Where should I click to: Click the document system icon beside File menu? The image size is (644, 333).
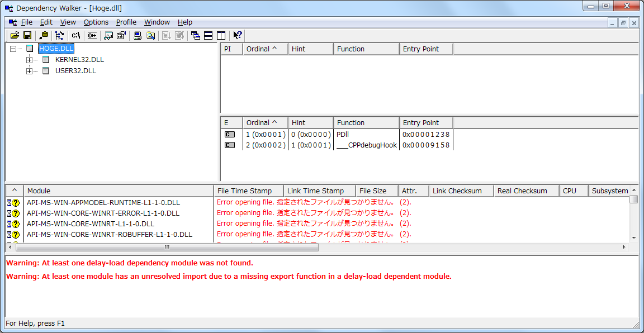pyautogui.click(x=13, y=22)
